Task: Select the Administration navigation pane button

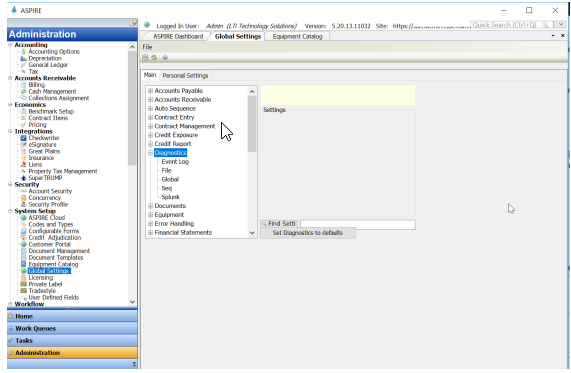Action: (72, 353)
